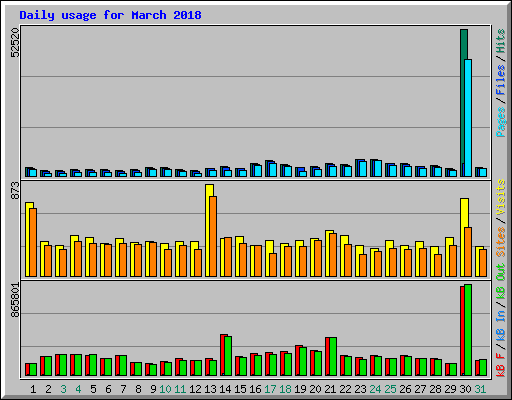Click day 20 on the x-axis
The height and width of the screenshot is (400, 512).
pyautogui.click(x=315, y=389)
